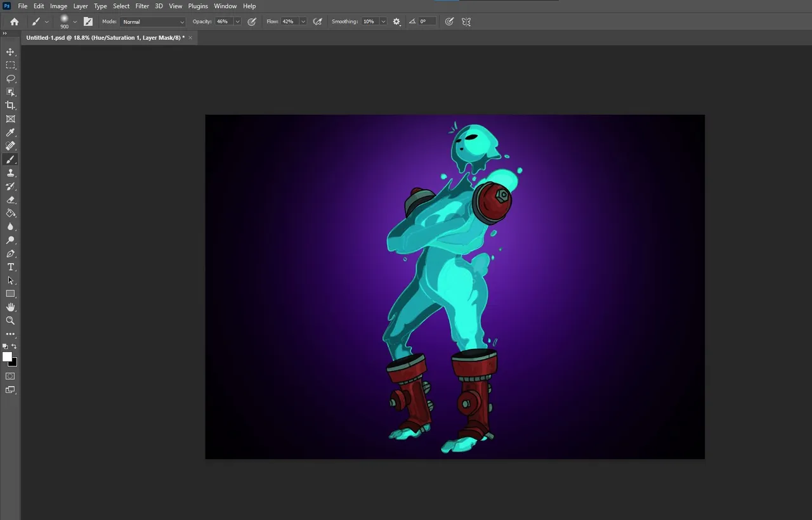Click the brush angle input field
This screenshot has height=520, width=812.
coord(427,22)
